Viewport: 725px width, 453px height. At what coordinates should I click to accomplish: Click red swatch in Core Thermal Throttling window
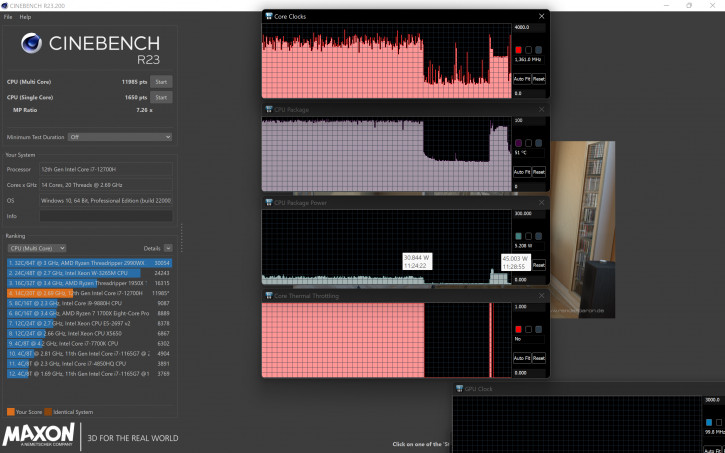coord(518,329)
